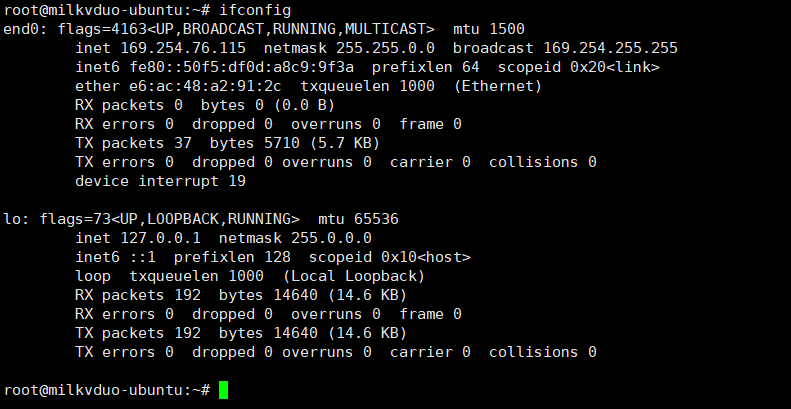791x409 pixels.
Task: Click broadcast address 169.254.255.255
Action: [610, 48]
